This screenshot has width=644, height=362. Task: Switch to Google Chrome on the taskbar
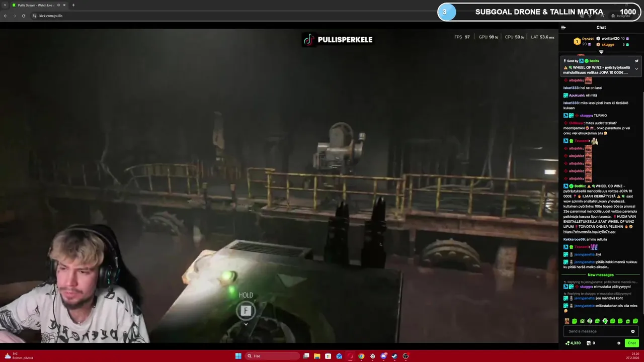(x=361, y=356)
